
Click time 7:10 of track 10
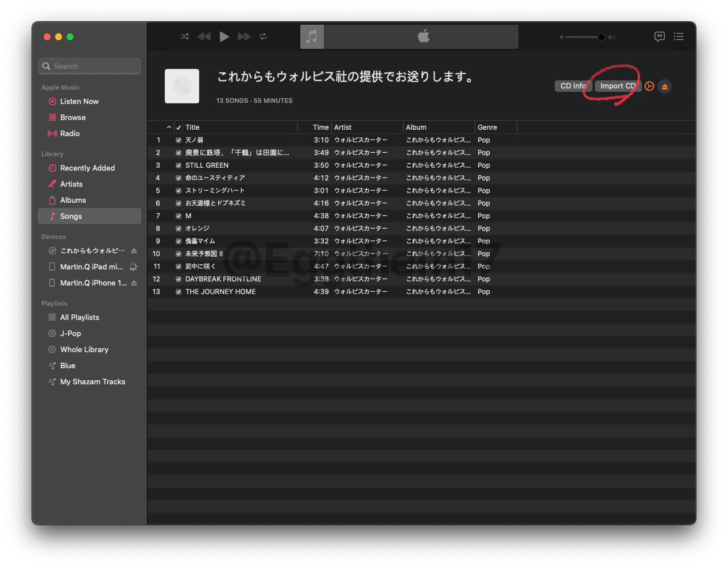tap(322, 254)
